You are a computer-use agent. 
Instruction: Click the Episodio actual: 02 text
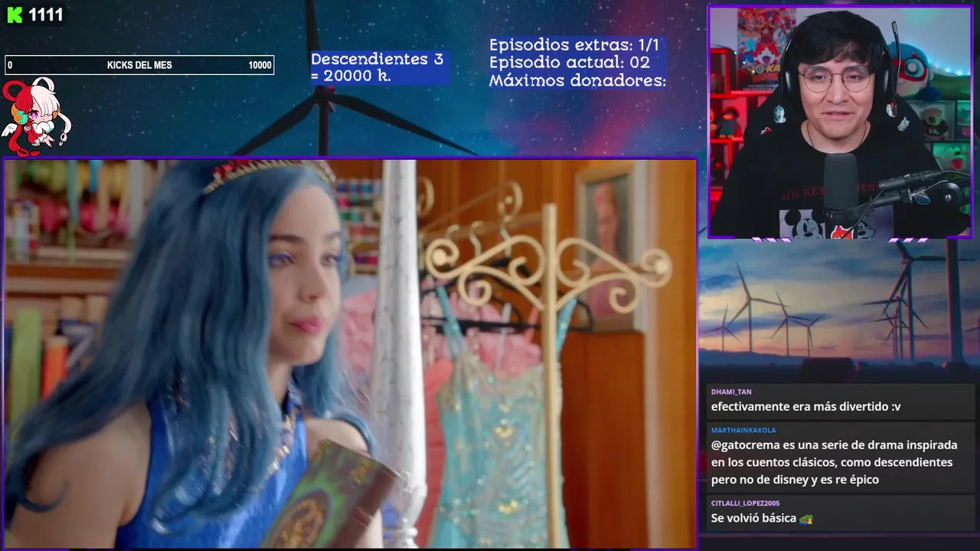570,63
